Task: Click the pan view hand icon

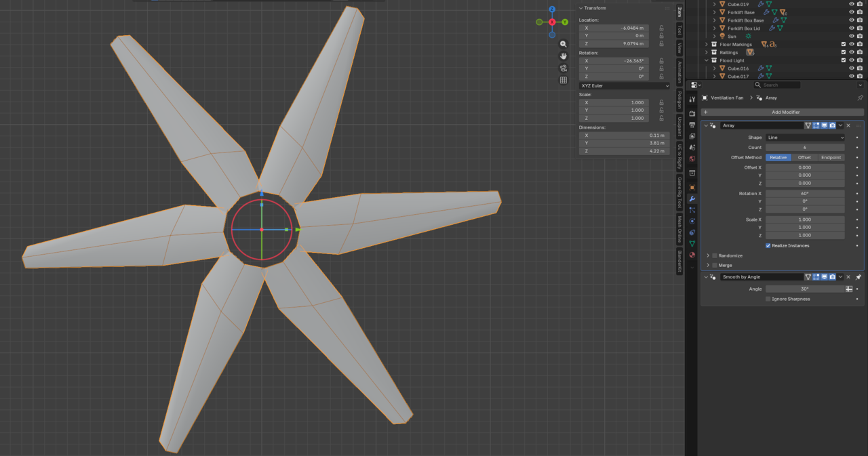Action: click(563, 56)
